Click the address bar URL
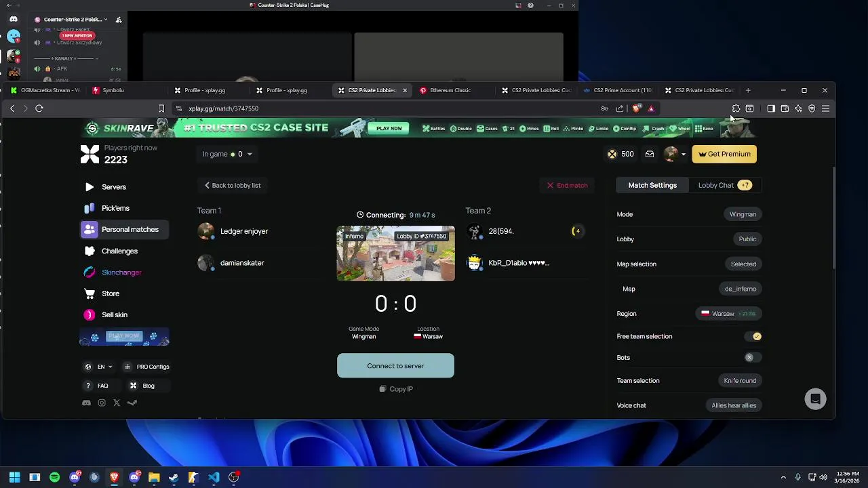Screen dimensions: 868x488 [224, 108]
